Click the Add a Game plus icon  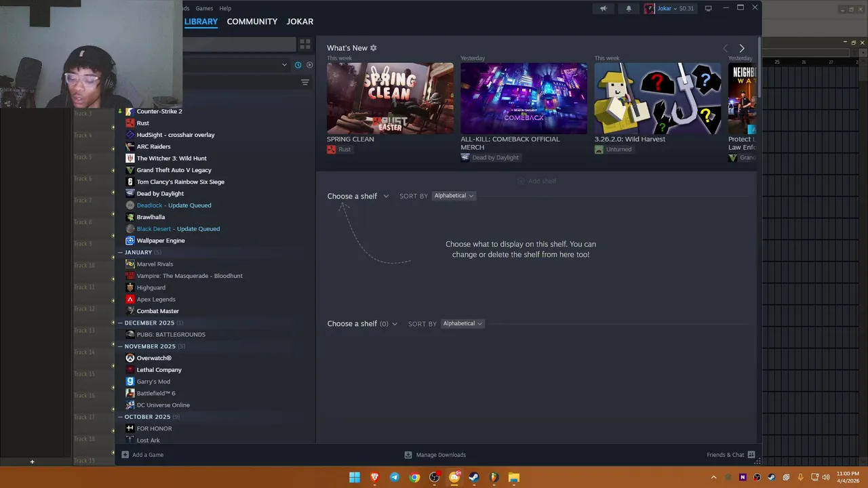[125, 455]
